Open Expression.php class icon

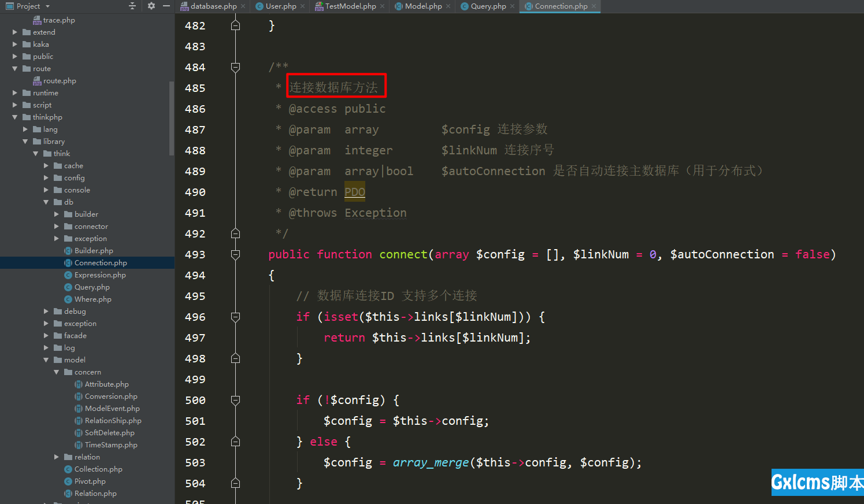68,275
